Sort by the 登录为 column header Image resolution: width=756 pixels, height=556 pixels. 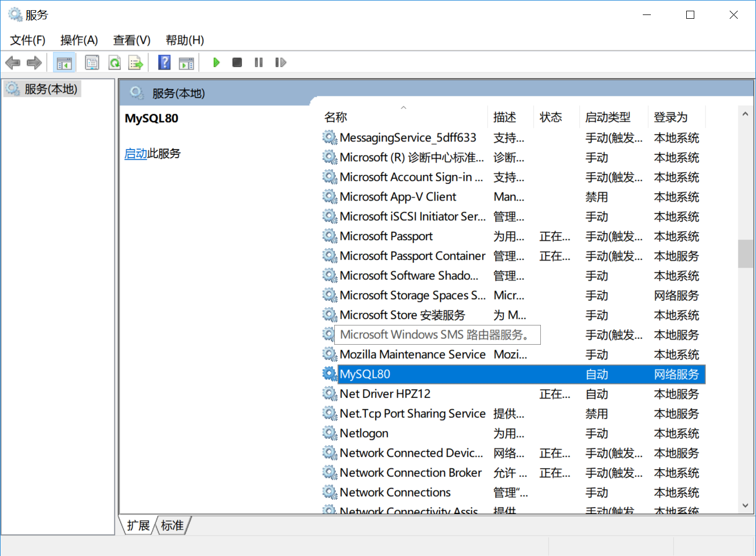pyautogui.click(x=677, y=117)
